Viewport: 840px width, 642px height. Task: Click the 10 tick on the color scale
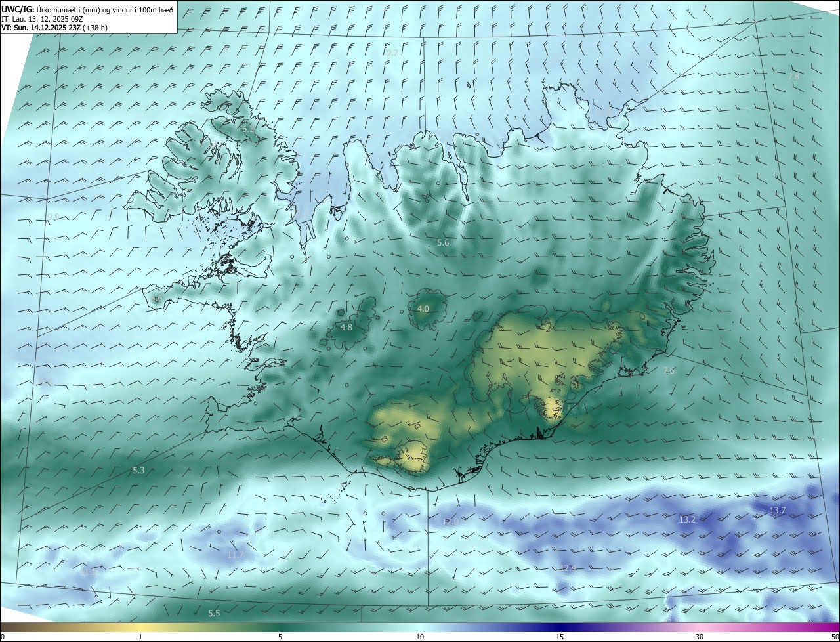(x=420, y=637)
